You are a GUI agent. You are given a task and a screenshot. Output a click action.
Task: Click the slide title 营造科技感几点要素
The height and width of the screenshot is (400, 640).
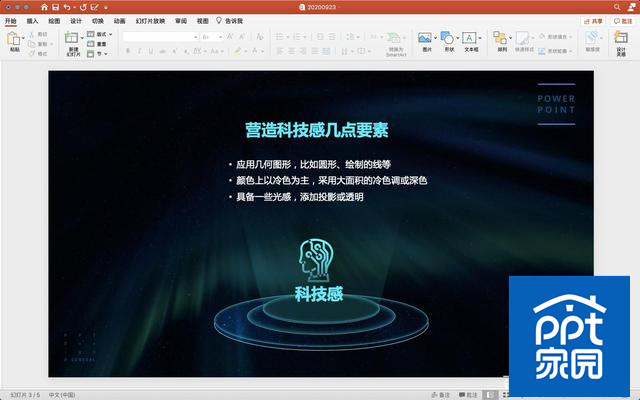(x=317, y=130)
